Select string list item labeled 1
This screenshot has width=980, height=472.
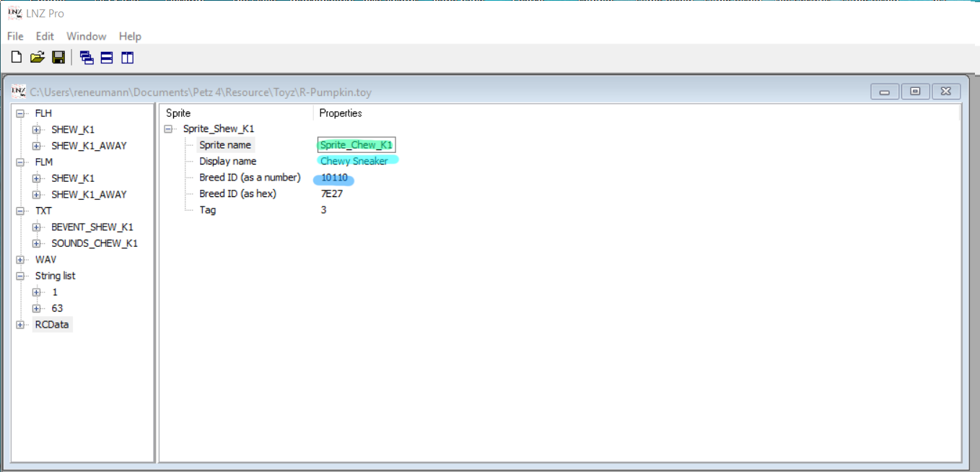(55, 292)
